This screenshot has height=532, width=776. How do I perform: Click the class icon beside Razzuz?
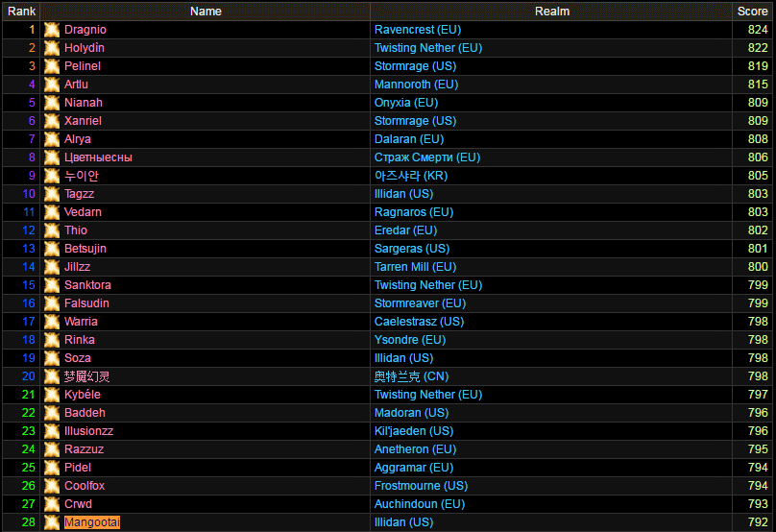point(52,449)
